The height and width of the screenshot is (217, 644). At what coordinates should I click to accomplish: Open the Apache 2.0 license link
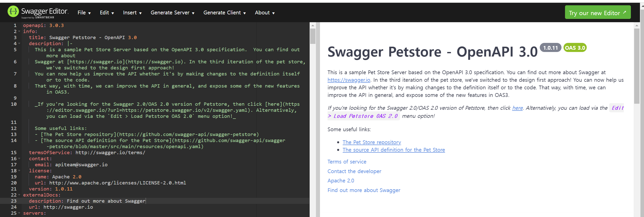(x=341, y=181)
